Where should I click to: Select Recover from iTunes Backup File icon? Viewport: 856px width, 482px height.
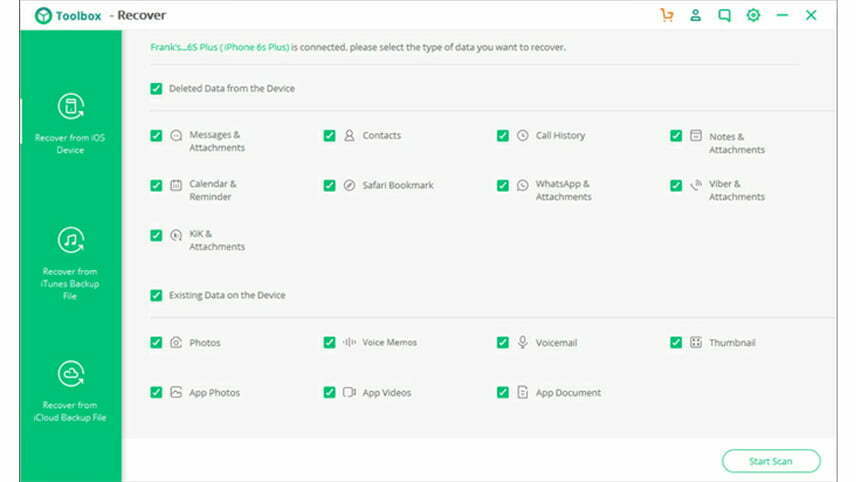71,240
